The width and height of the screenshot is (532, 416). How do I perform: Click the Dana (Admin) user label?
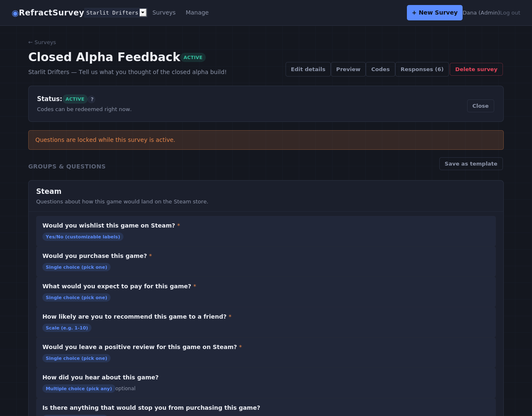tap(481, 13)
